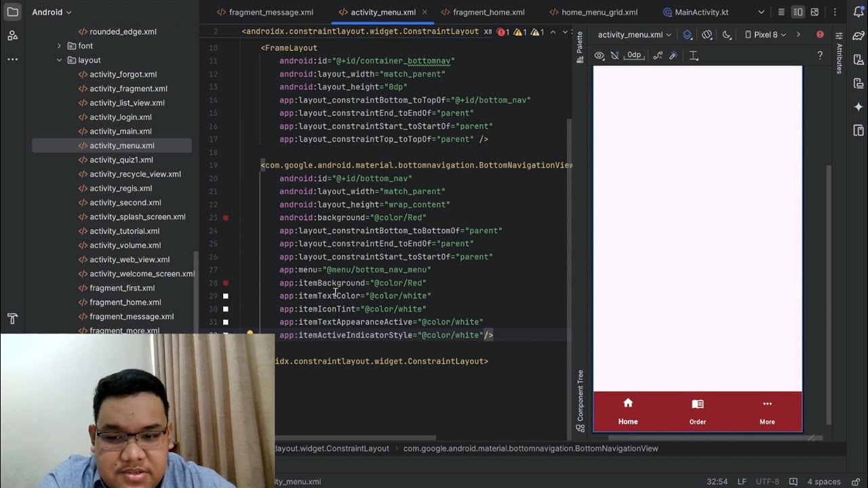868x488 pixels.
Task: Expand more preview toolbar options chevron
Action: pyautogui.click(x=798, y=35)
